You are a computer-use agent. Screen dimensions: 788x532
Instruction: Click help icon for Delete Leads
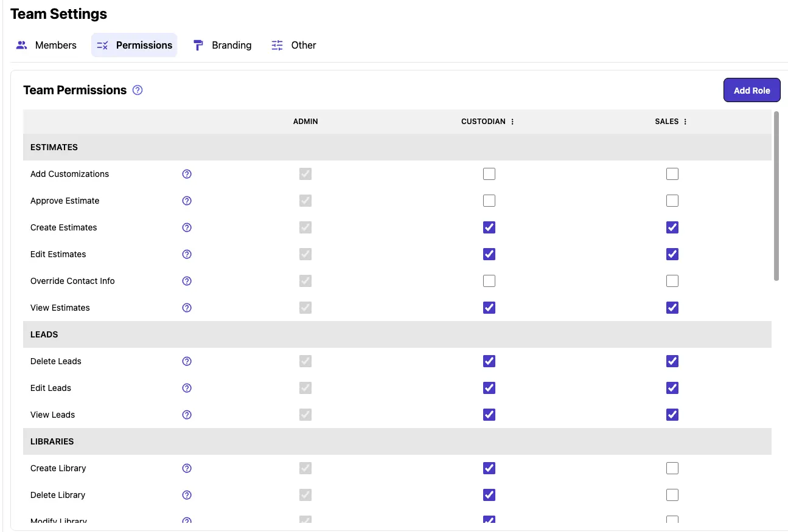click(187, 361)
